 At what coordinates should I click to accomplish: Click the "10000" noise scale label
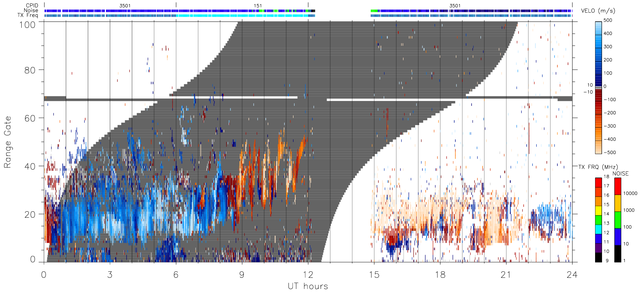click(x=630, y=193)
